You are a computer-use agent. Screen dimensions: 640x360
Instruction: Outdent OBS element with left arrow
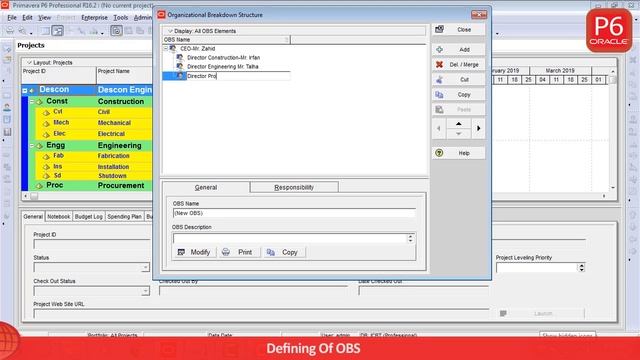click(x=439, y=129)
